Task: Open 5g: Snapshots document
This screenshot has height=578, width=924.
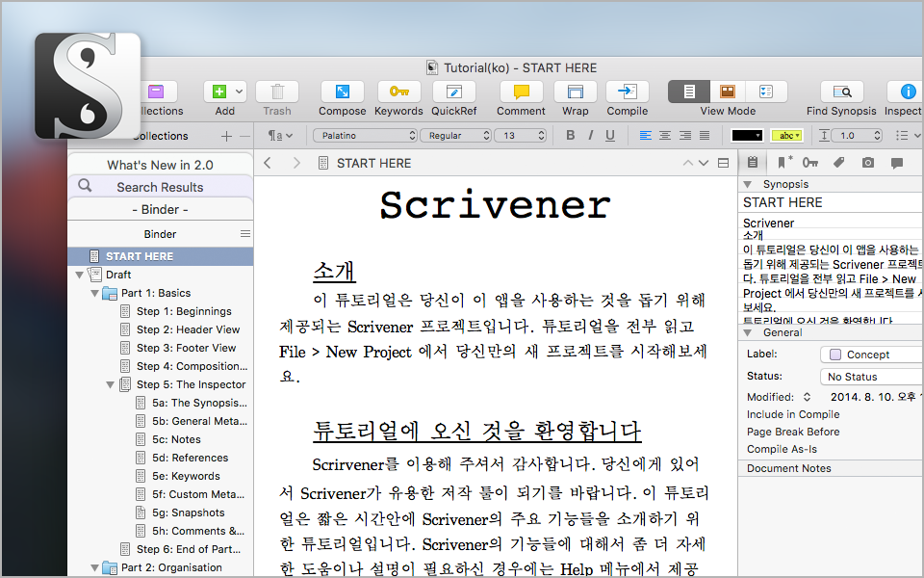Action: pos(188,512)
